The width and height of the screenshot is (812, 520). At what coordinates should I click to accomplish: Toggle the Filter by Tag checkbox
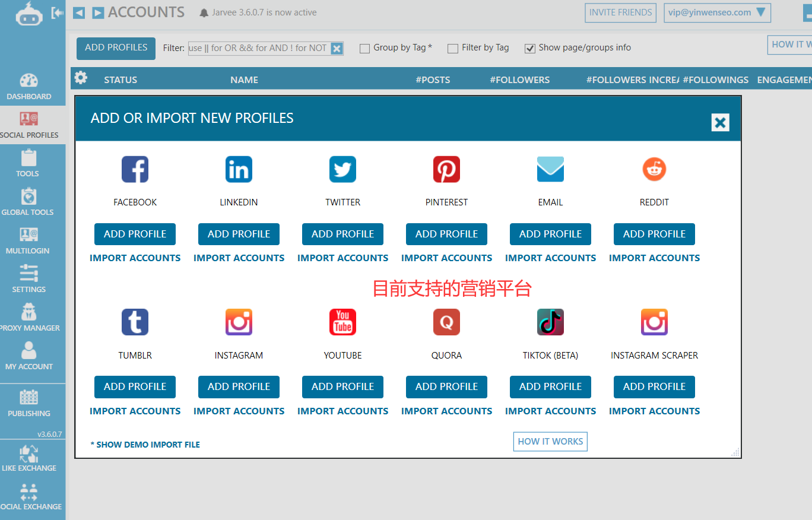point(452,48)
